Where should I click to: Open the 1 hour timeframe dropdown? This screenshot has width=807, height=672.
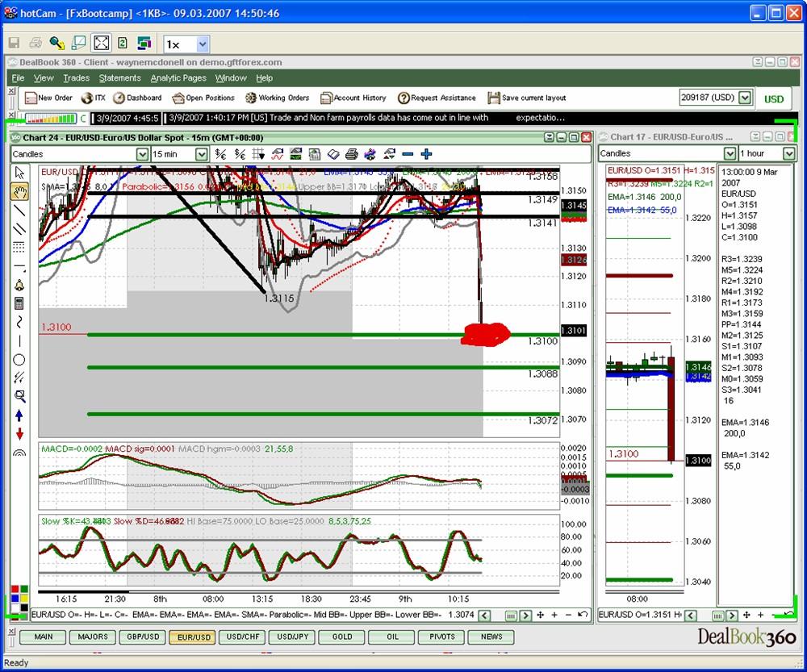coord(790,153)
